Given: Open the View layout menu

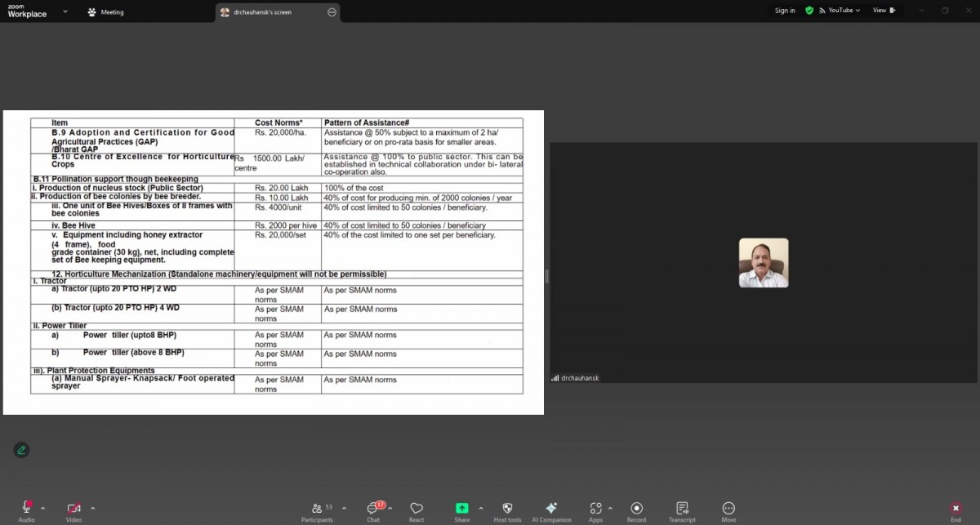Looking at the screenshot, I should [x=884, y=11].
